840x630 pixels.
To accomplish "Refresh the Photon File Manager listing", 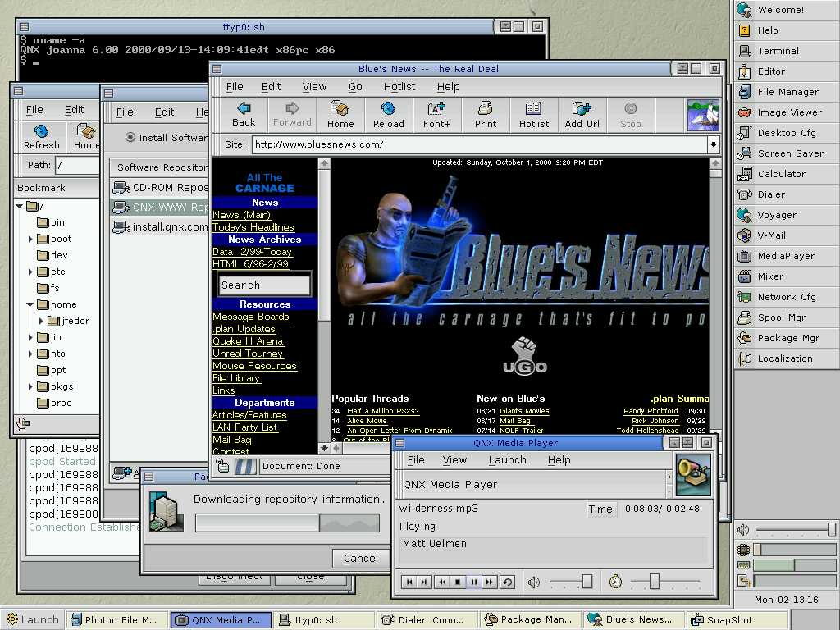I will 41,137.
